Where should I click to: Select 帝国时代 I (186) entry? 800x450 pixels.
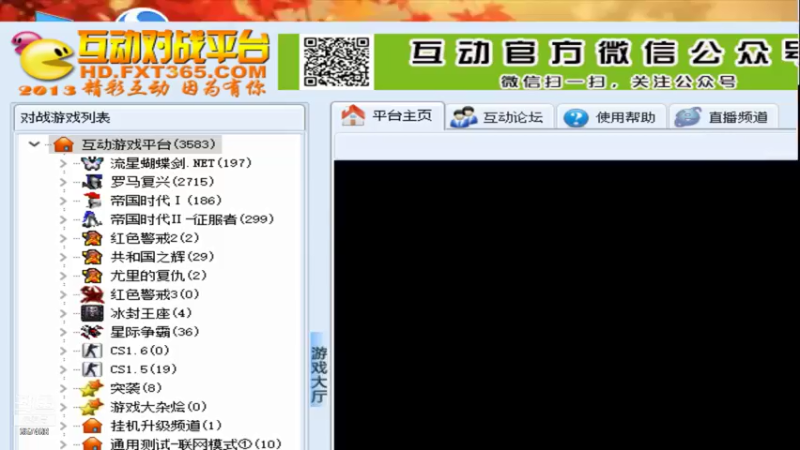click(166, 201)
